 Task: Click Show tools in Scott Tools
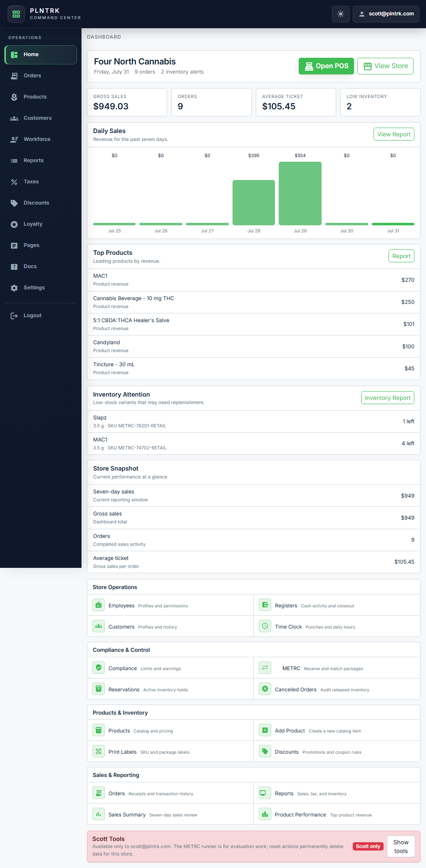[401, 846]
